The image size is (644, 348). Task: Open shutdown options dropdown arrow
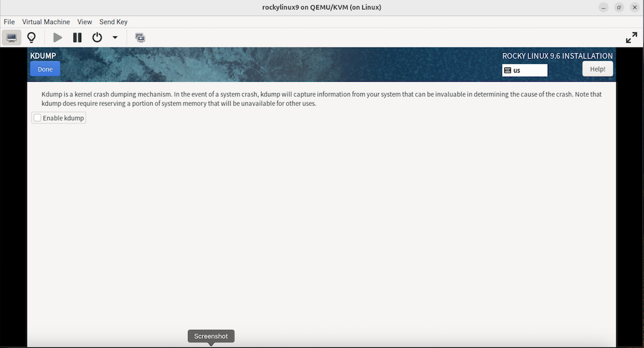pos(115,38)
